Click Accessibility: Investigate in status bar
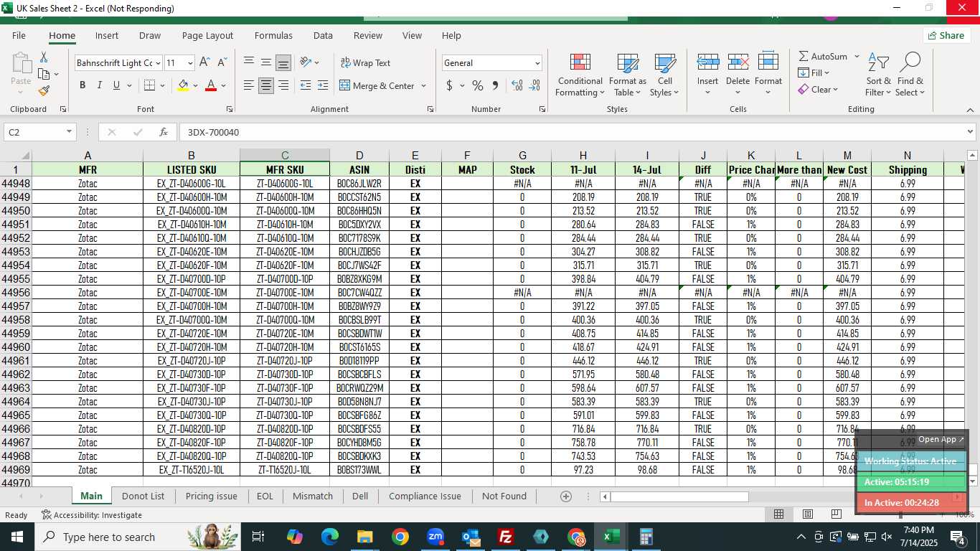980x551 pixels. point(92,515)
